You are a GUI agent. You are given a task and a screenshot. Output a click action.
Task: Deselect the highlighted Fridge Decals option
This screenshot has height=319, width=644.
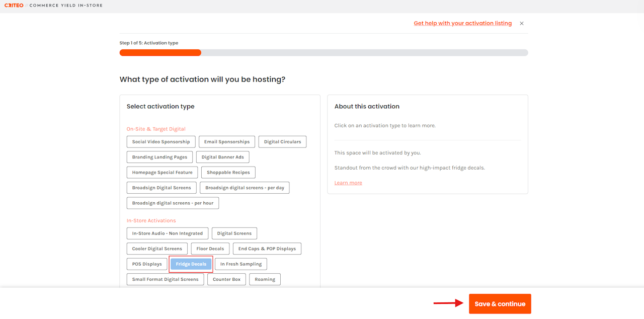click(191, 264)
